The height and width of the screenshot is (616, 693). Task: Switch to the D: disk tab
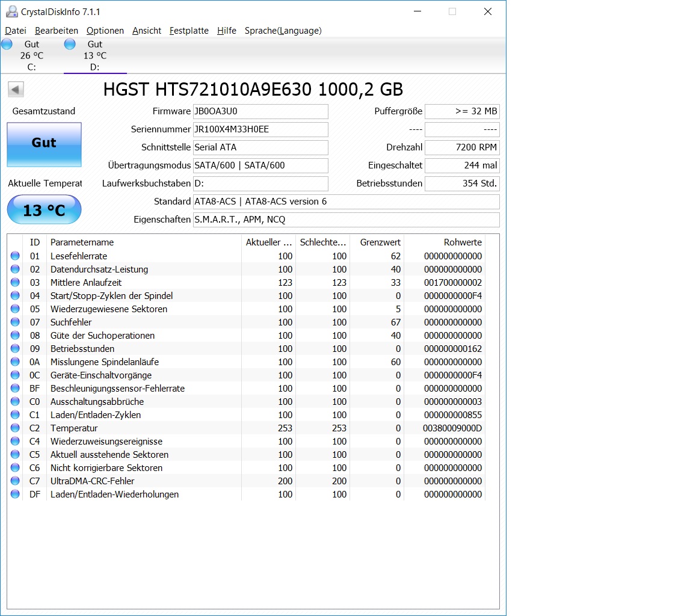tap(95, 56)
